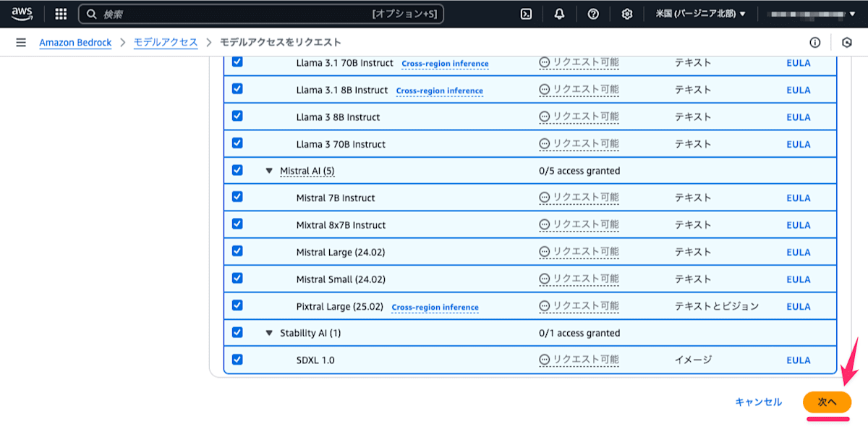Click the キャンセル button
This screenshot has width=868, height=427.
pos(758,402)
